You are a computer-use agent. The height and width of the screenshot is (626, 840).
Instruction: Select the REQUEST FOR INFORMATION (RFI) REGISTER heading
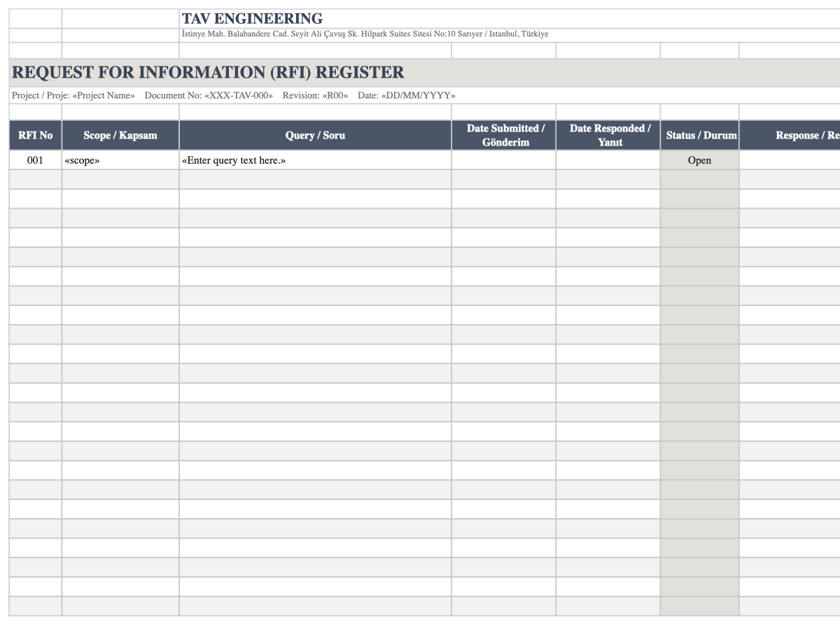point(424,73)
